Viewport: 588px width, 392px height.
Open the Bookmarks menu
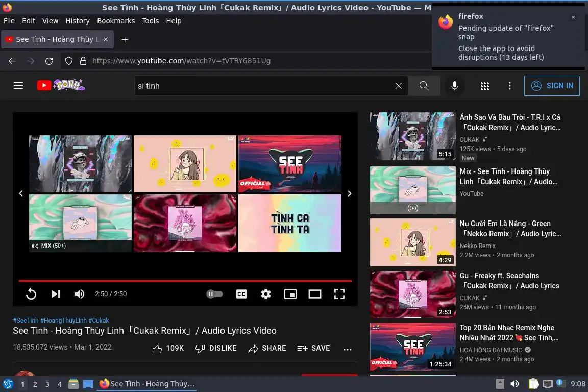point(116,21)
